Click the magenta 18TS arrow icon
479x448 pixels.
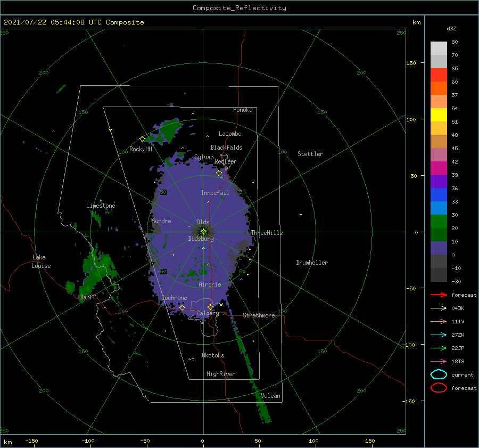pyautogui.click(x=439, y=362)
